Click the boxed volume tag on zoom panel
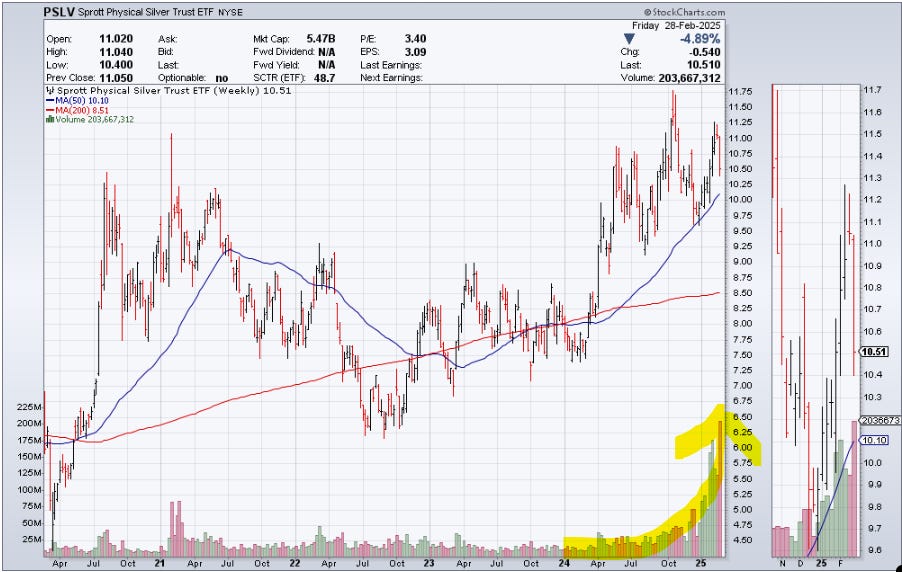This screenshot has height=572, width=902. pyautogui.click(x=880, y=421)
